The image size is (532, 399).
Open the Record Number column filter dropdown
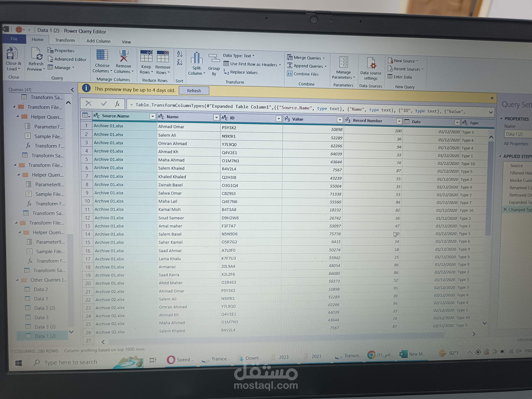[399, 121]
